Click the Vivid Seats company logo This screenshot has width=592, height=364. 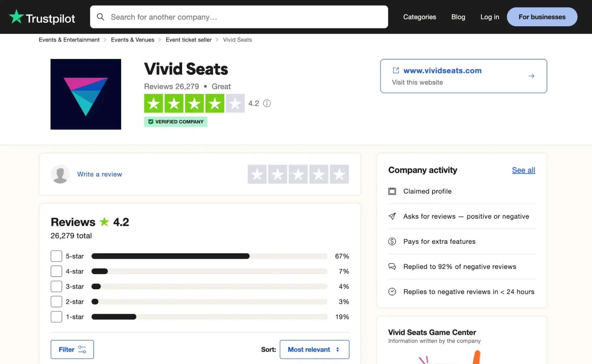(86, 94)
